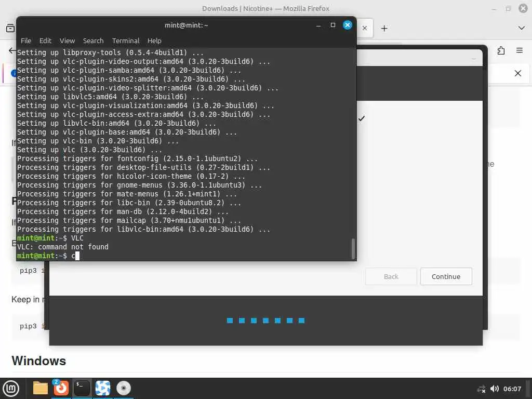This screenshot has width=532, height=399.
Task: Maximize the terminal window
Action: (333, 25)
